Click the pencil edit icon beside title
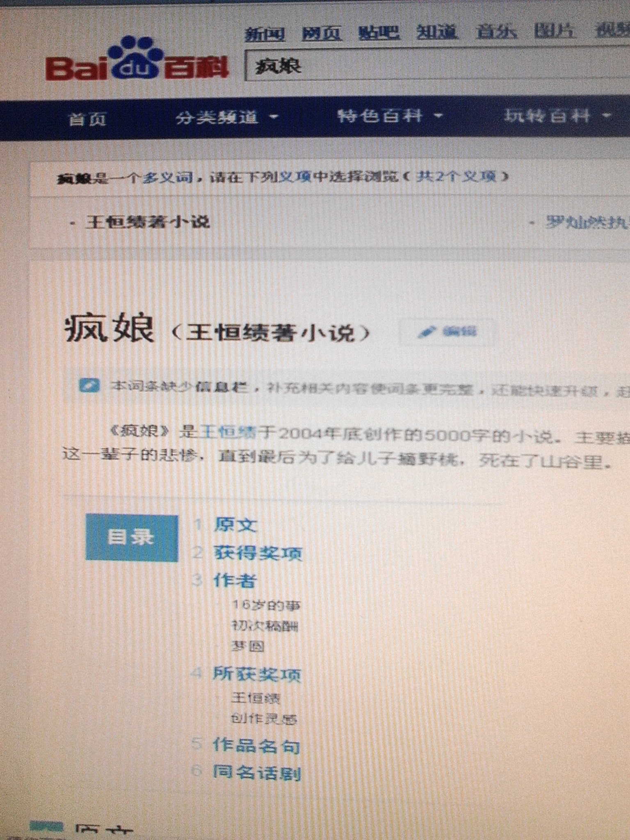 click(427, 332)
